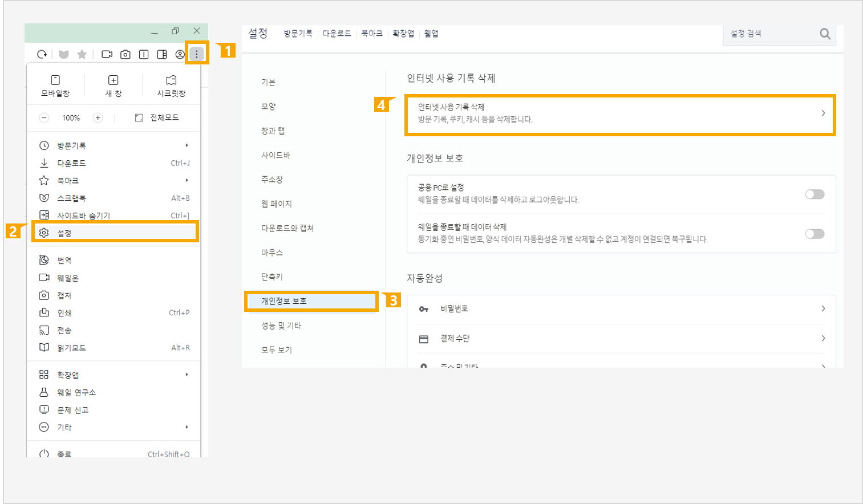Click the capture camera icon in toolbar
Viewport: 863px width, 504px height.
coord(125,54)
